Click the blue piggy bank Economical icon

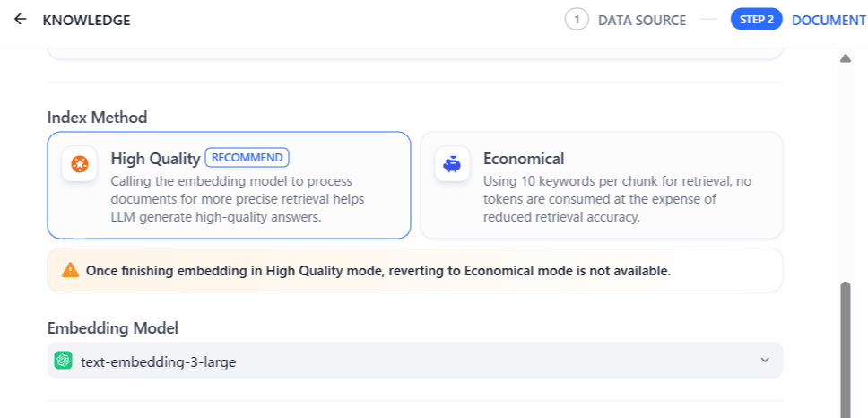click(x=452, y=164)
